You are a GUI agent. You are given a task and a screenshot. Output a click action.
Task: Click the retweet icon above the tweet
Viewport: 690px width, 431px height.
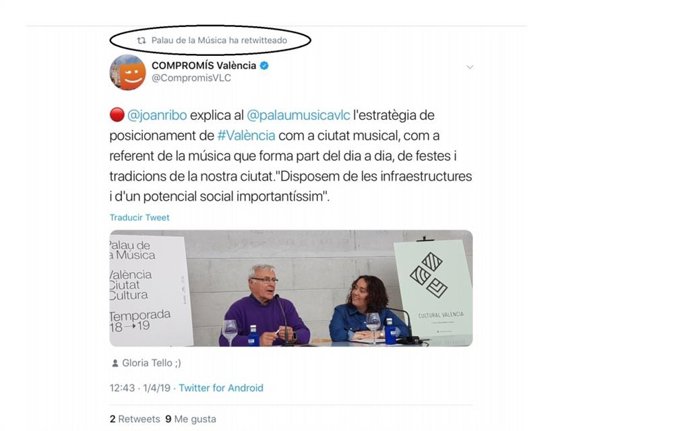(141, 40)
